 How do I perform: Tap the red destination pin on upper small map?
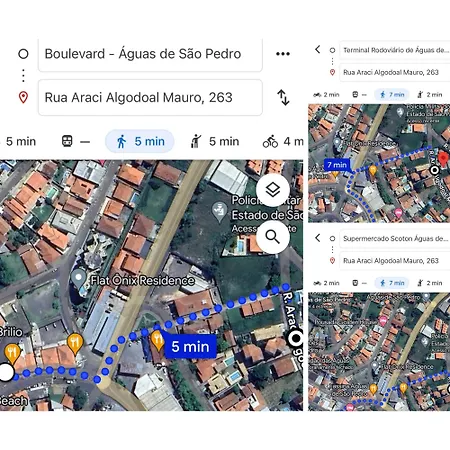[443, 159]
